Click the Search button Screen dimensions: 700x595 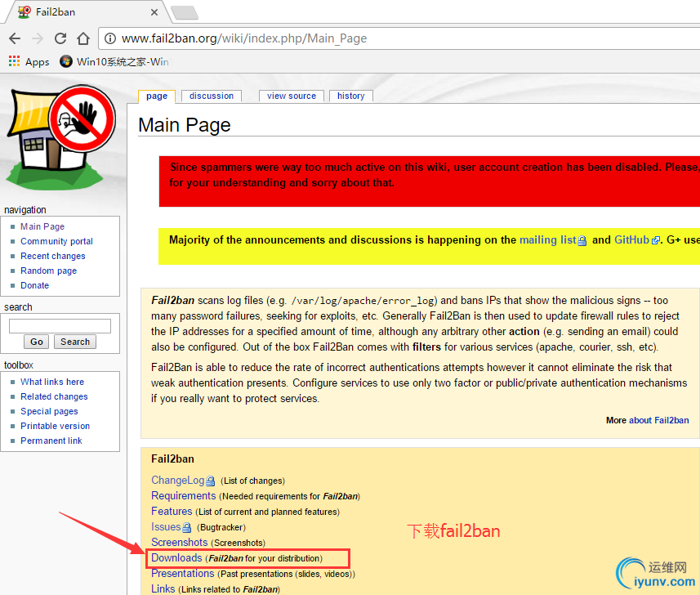tap(75, 342)
